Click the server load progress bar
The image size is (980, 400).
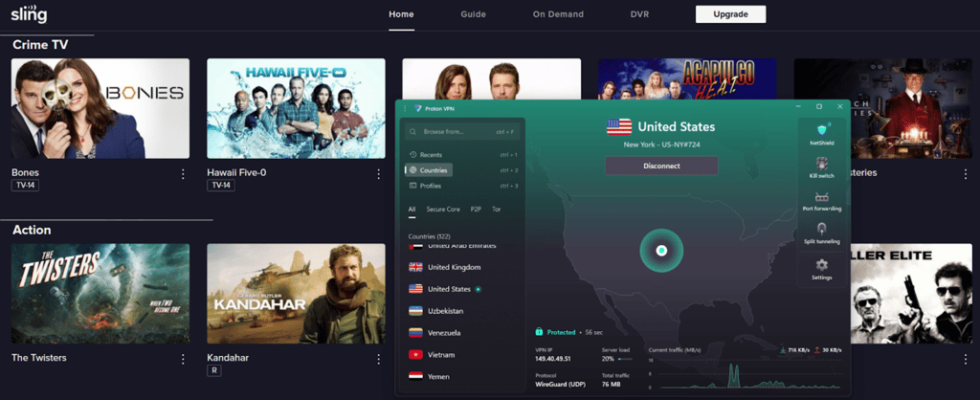pyautogui.click(x=625, y=360)
